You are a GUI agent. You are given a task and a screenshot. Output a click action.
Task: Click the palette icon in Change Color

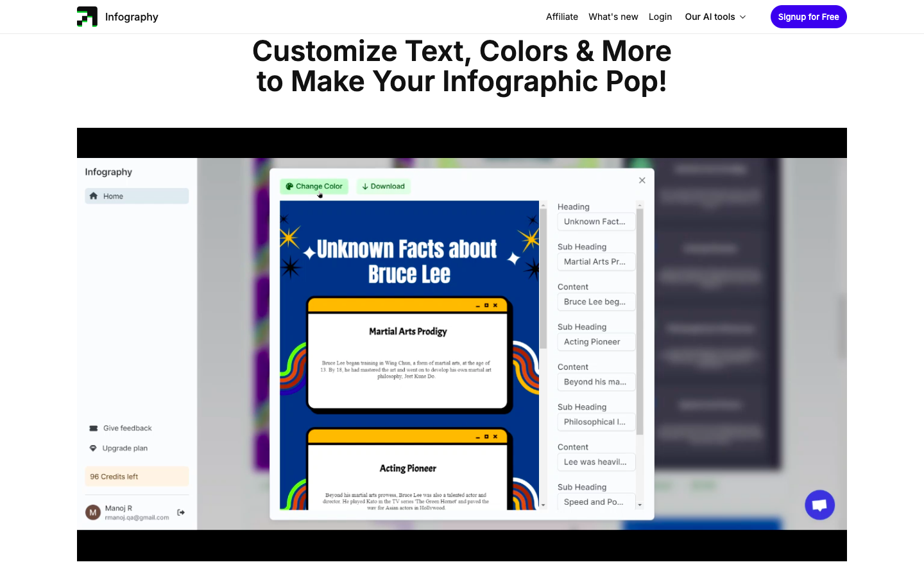pos(289,186)
